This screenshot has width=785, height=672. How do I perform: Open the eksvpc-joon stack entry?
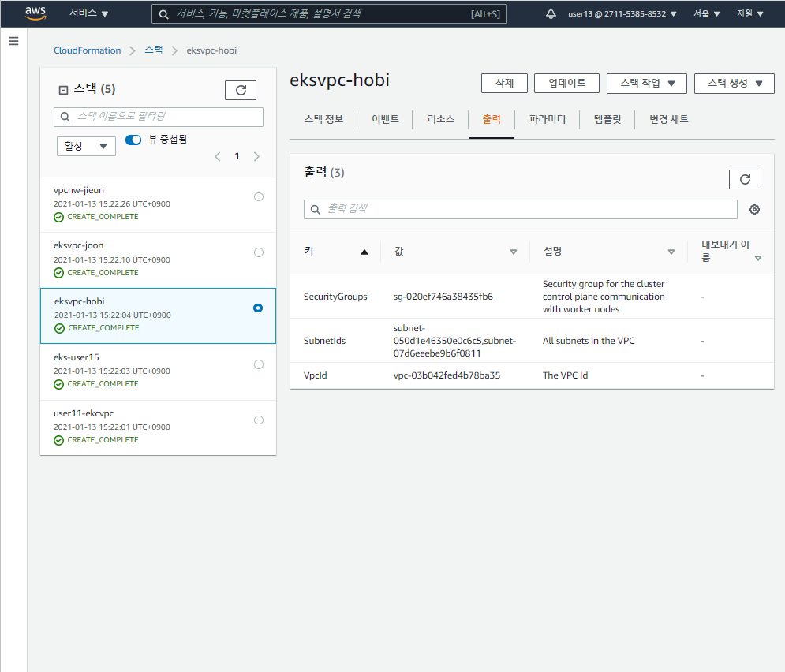tap(159, 259)
